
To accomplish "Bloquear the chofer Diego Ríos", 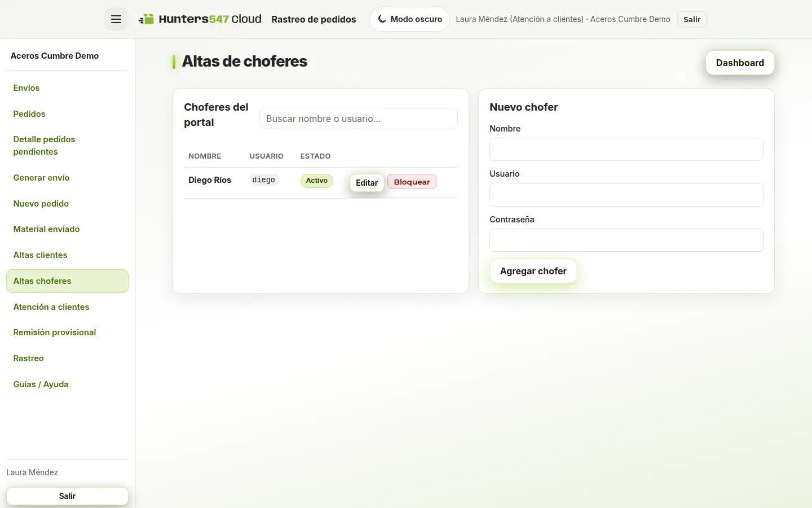I will point(412,182).
